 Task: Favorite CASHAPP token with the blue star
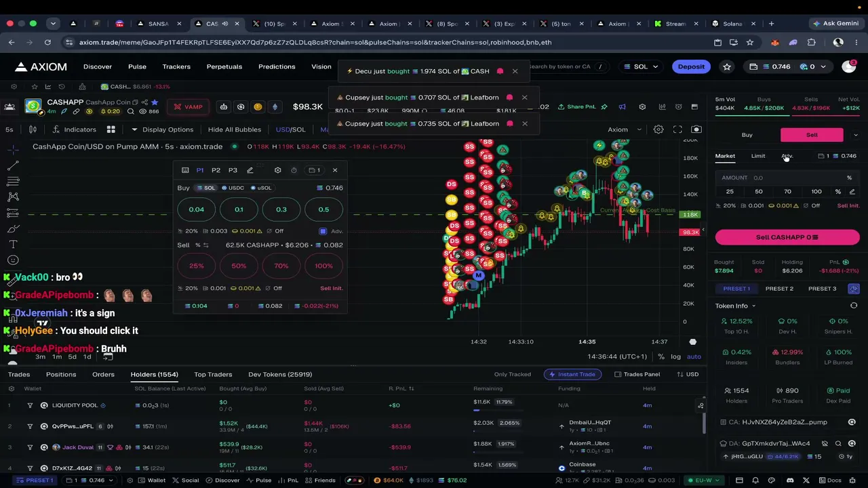[x=155, y=102]
